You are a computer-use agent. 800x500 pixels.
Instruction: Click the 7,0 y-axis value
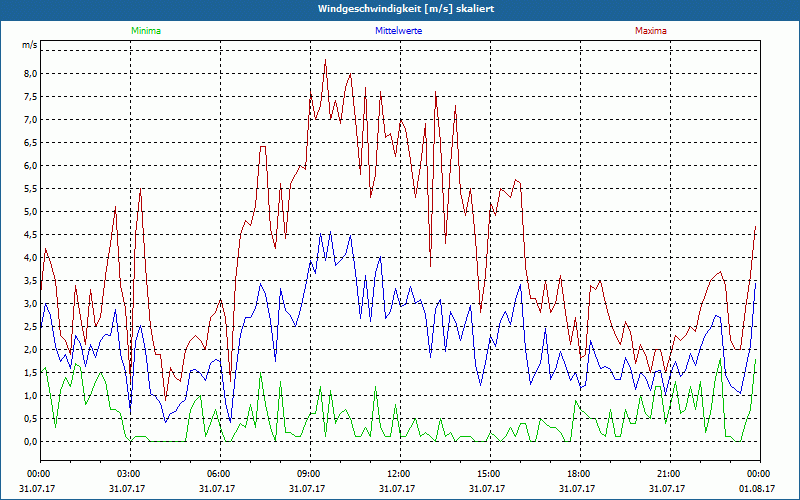coord(31,119)
